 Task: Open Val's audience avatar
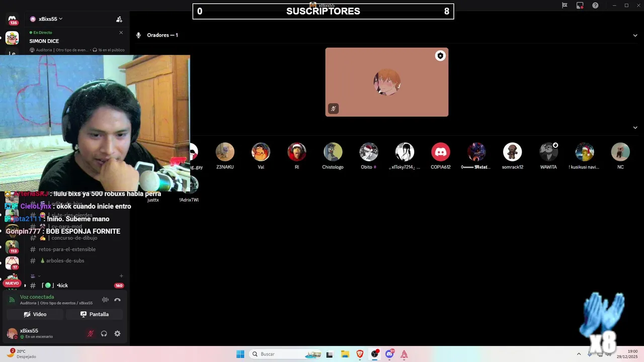tap(261, 152)
